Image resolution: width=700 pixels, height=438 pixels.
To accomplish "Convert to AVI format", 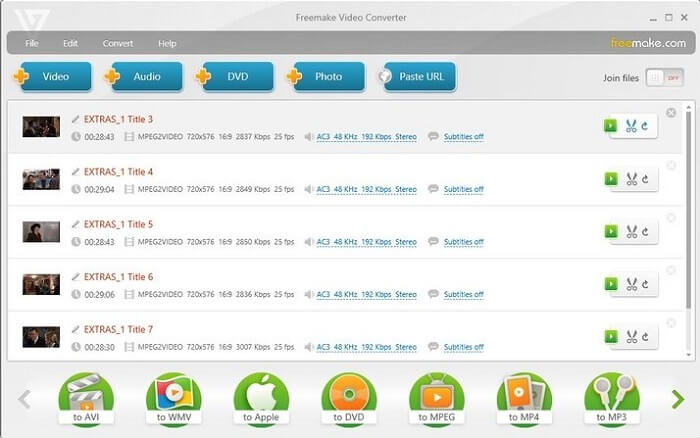I will coord(86,400).
